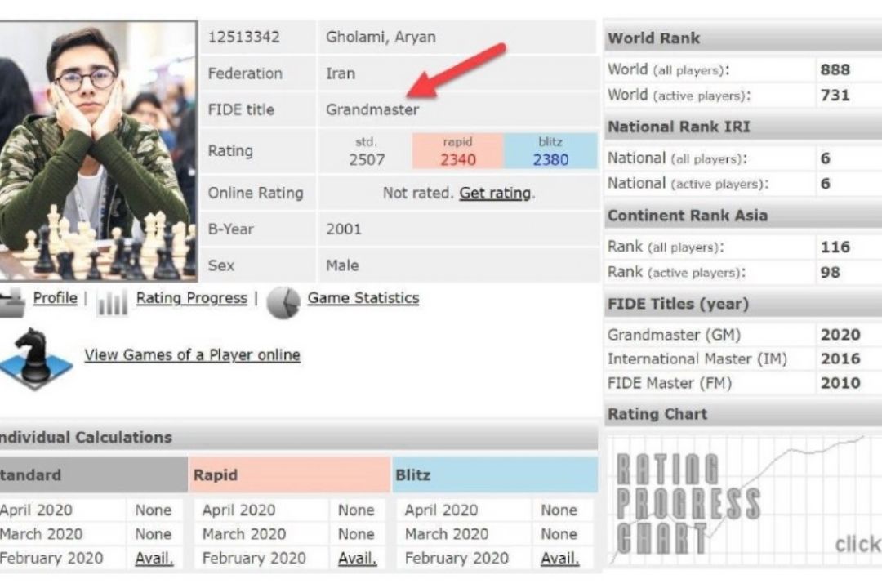Click the birth year 2001
882x588 pixels.
pyautogui.click(x=344, y=229)
